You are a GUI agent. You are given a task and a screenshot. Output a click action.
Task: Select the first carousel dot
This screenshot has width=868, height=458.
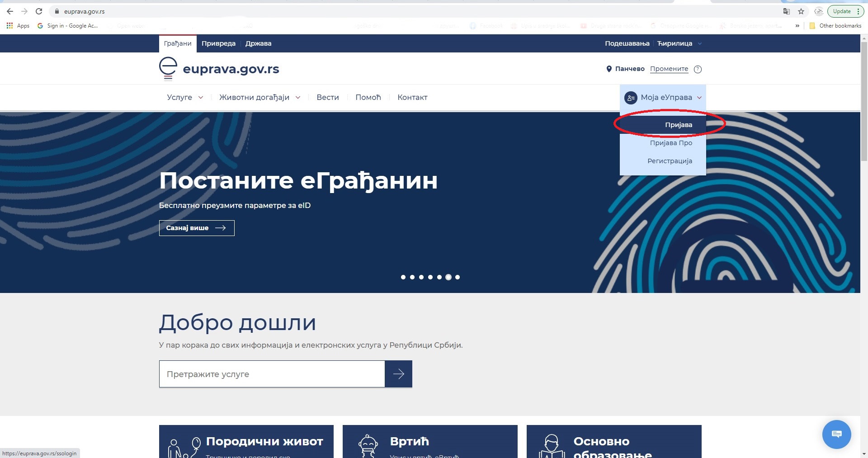pos(403,277)
